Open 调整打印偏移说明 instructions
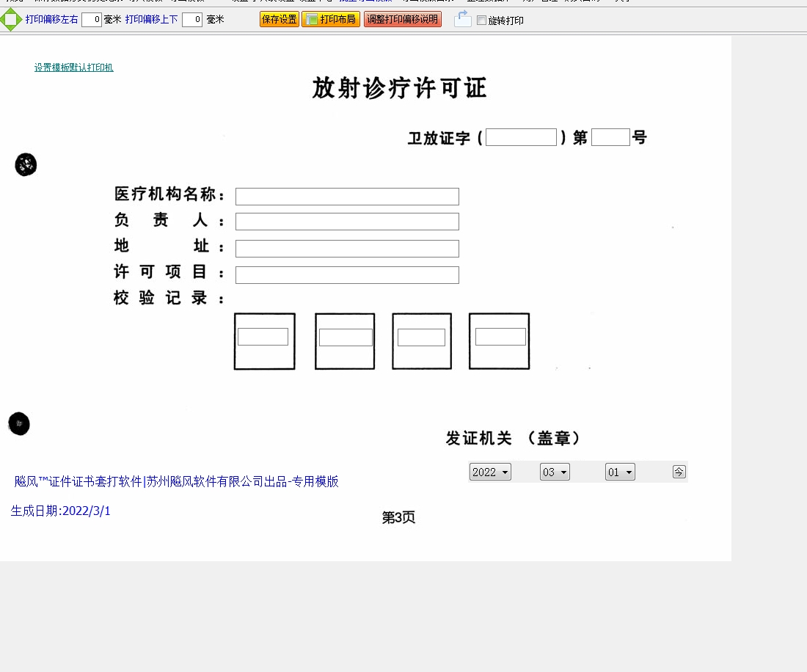 (x=403, y=20)
